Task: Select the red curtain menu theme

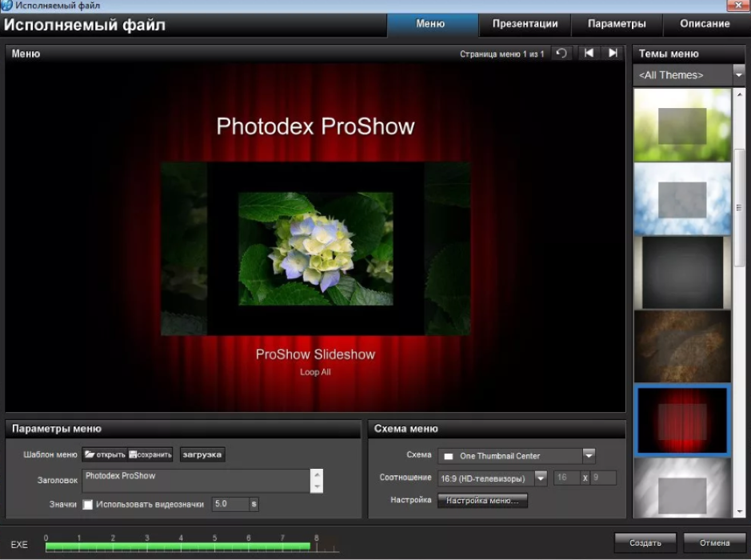Action: (682, 420)
